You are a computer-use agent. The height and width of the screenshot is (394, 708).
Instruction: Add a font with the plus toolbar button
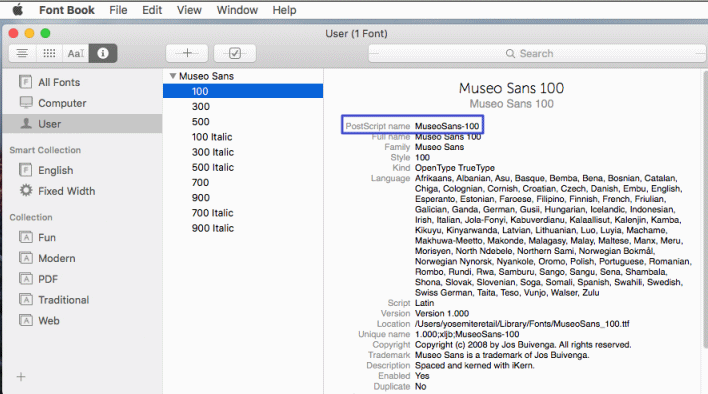pos(187,53)
